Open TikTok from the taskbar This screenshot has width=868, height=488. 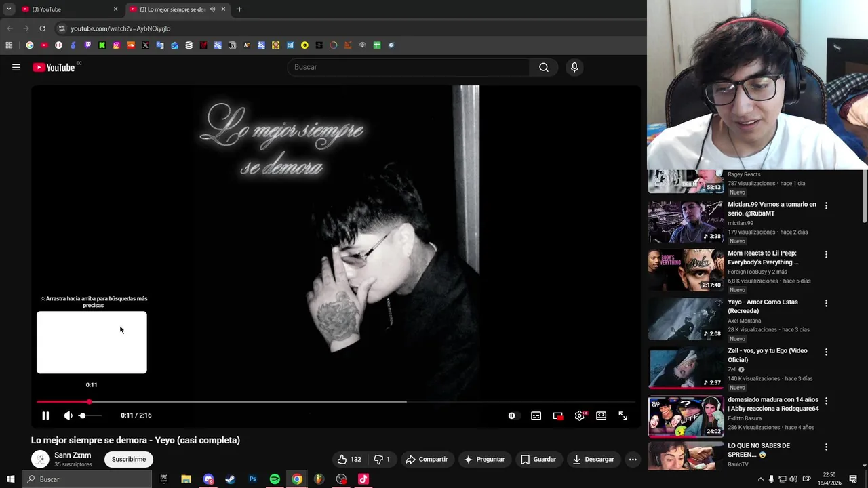[x=363, y=479]
